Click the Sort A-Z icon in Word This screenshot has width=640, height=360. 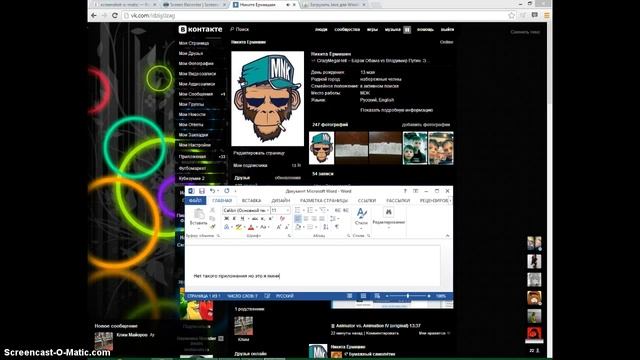(326, 227)
